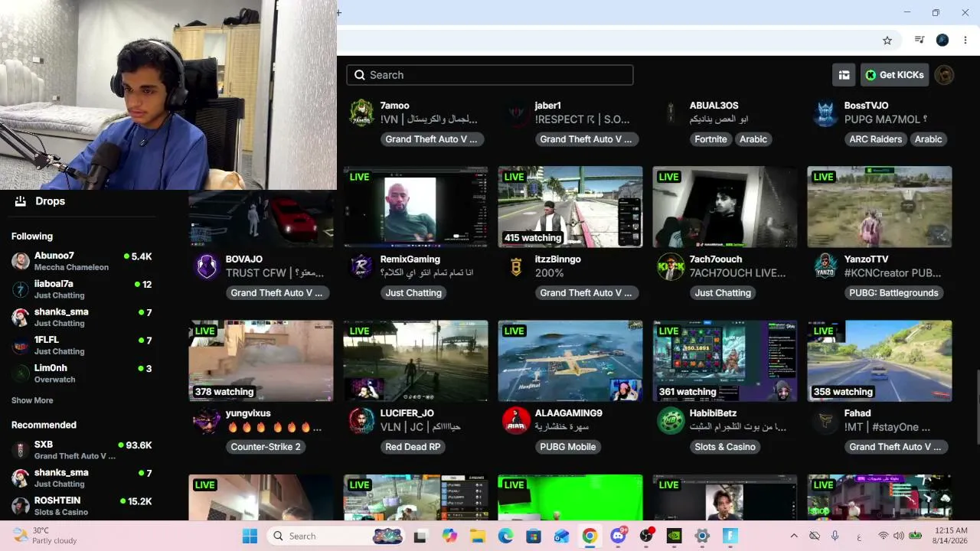Launch Discord from the taskbar
The height and width of the screenshot is (551, 980).
[x=618, y=536]
